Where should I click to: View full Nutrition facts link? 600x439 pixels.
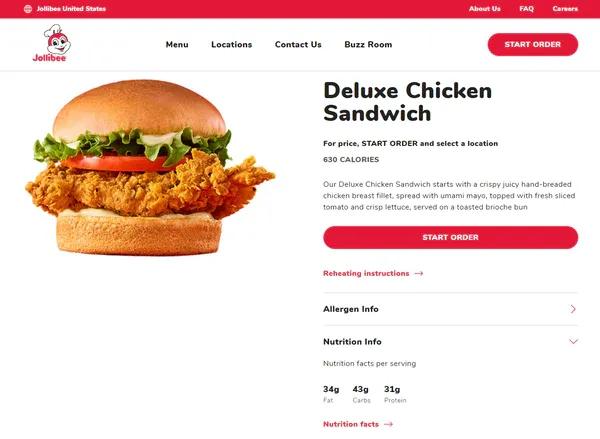tap(351, 424)
